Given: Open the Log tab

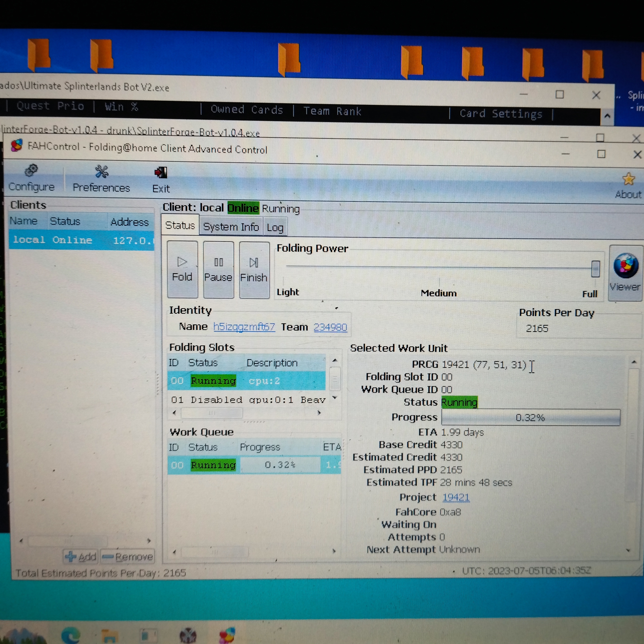Looking at the screenshot, I should [275, 228].
